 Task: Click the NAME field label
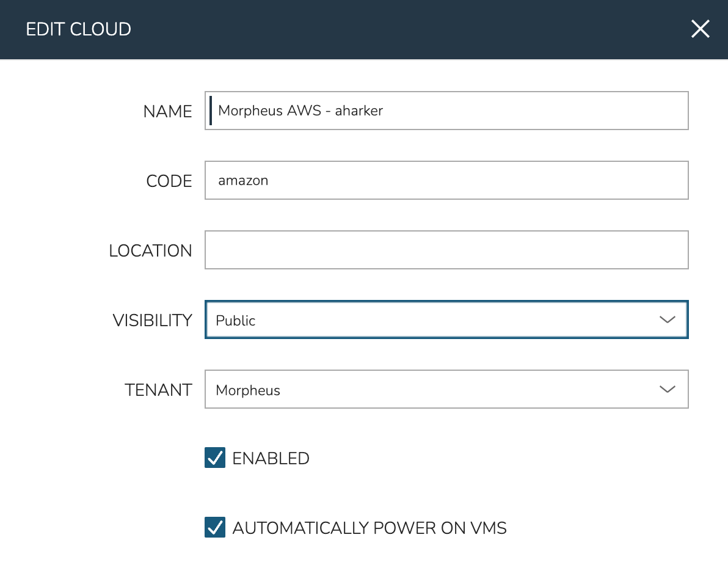pos(167,111)
